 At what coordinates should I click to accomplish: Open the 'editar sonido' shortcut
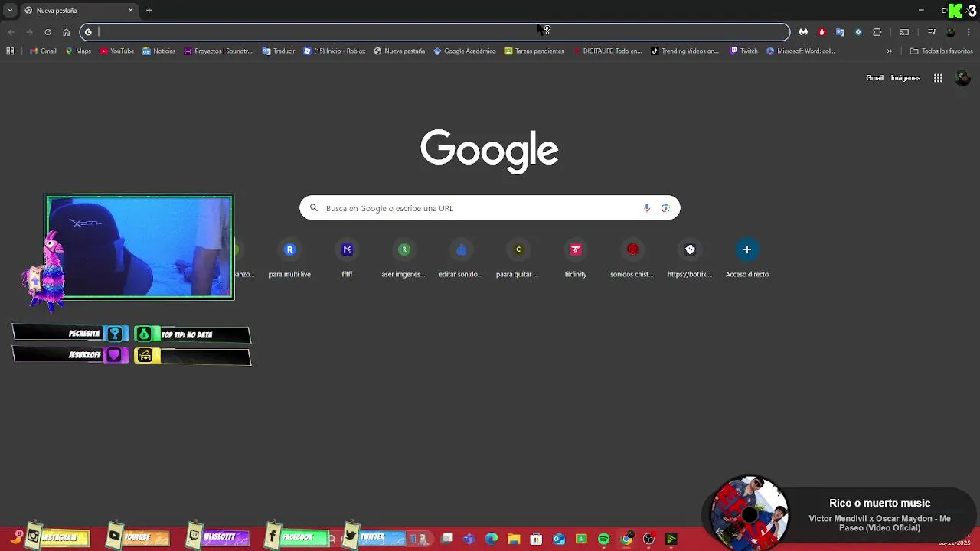coord(461,259)
